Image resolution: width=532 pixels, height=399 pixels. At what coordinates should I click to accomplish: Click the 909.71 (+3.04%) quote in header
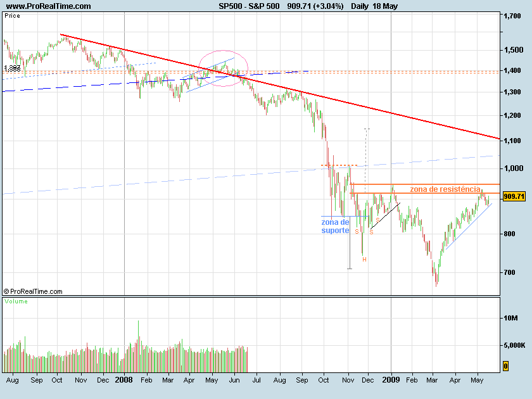315,6
